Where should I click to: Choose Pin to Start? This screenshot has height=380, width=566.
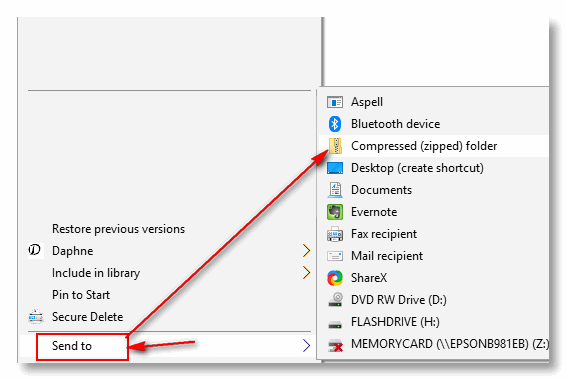click(x=81, y=295)
